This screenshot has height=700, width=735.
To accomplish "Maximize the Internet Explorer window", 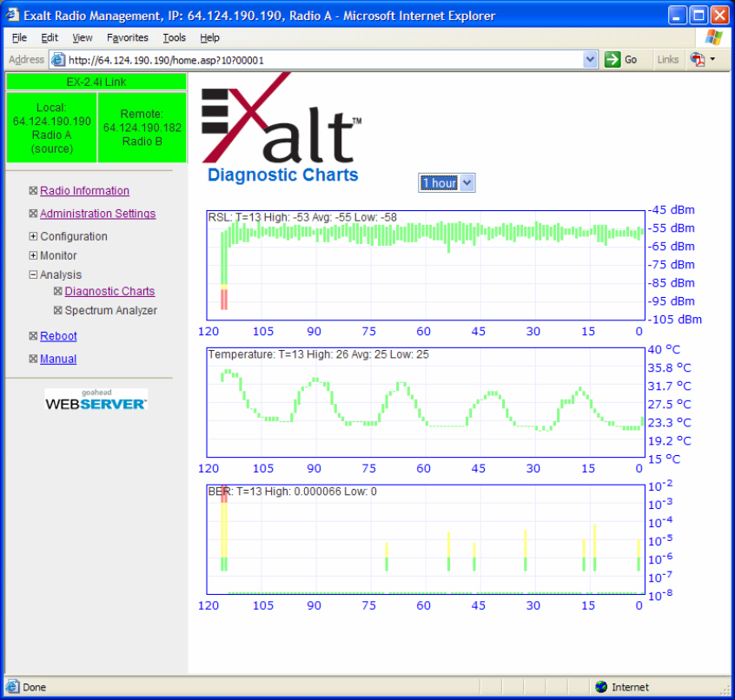I will click(699, 15).
